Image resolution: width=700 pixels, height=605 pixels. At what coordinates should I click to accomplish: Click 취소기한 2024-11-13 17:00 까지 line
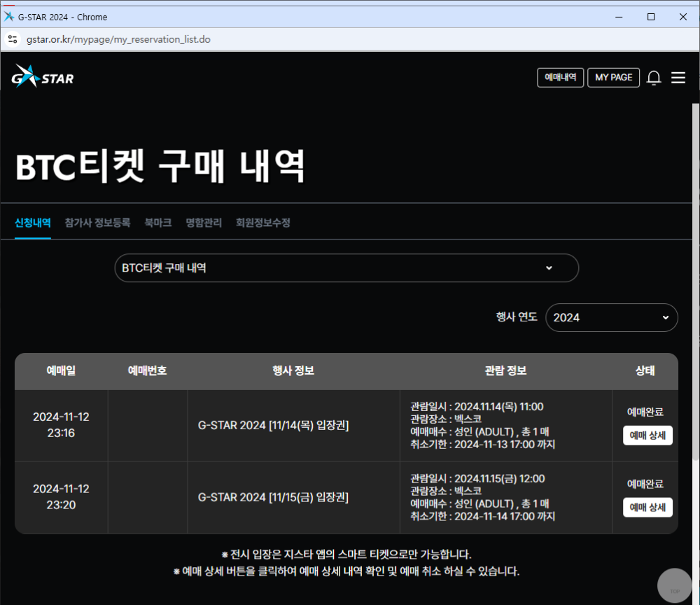coord(482,444)
